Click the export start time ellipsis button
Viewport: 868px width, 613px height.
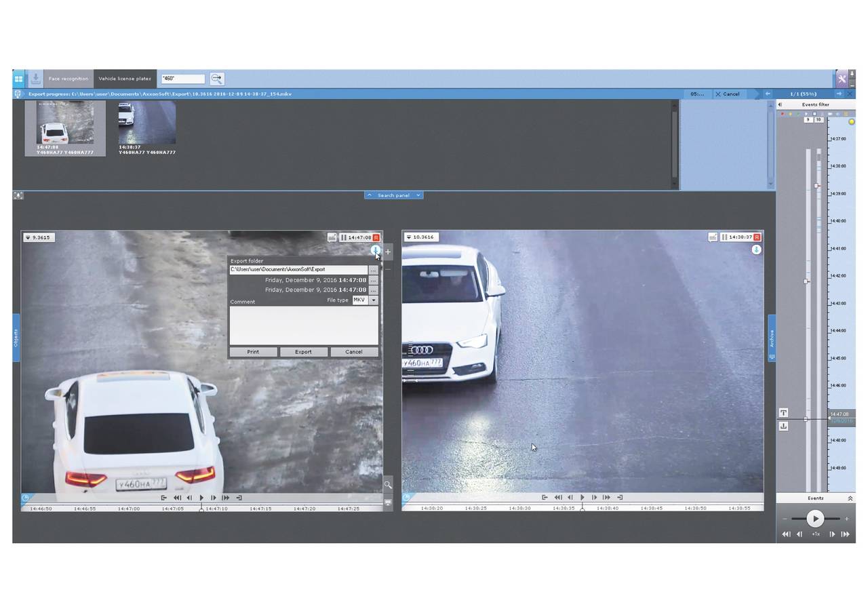(373, 280)
